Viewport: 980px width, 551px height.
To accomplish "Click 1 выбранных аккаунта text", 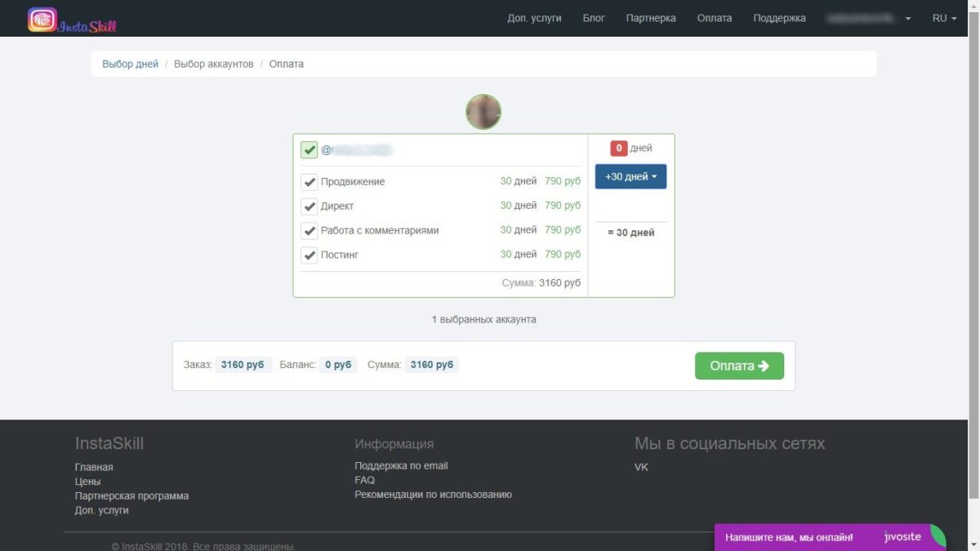I will point(483,319).
